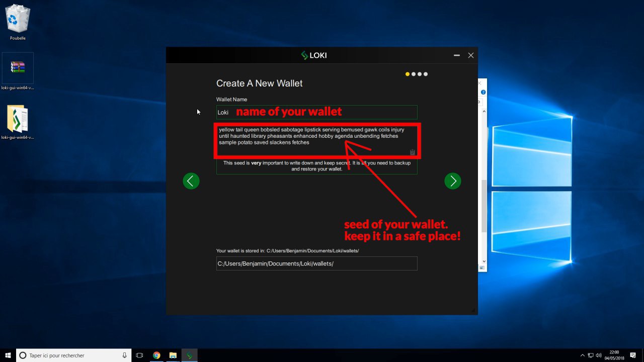
Task: Switch to Loki app in the taskbar
Action: pyautogui.click(x=189, y=355)
